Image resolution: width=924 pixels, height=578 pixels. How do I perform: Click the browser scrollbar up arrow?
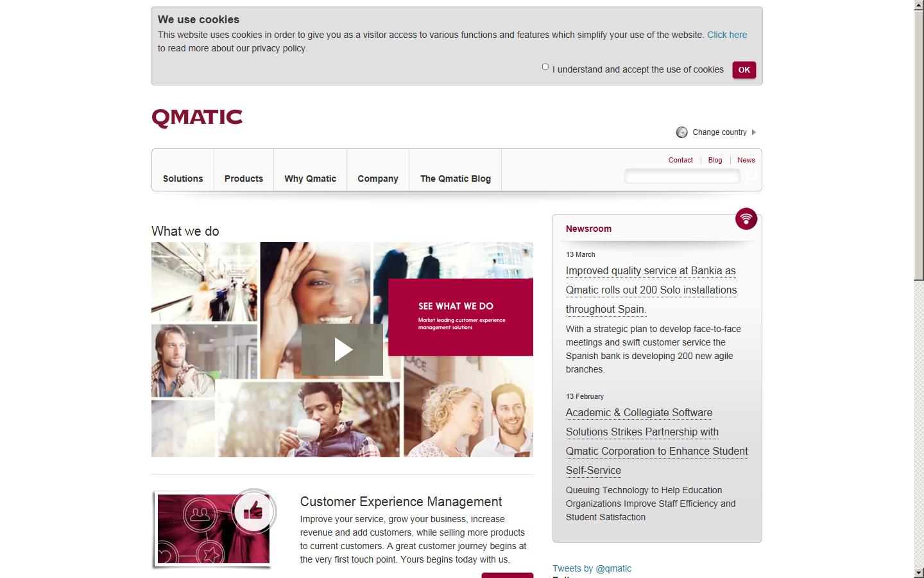click(x=919, y=5)
